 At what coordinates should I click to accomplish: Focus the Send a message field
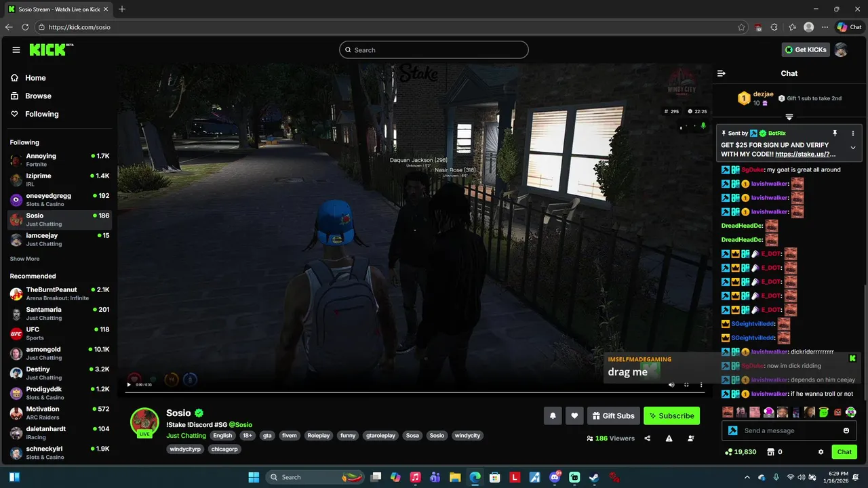point(790,430)
